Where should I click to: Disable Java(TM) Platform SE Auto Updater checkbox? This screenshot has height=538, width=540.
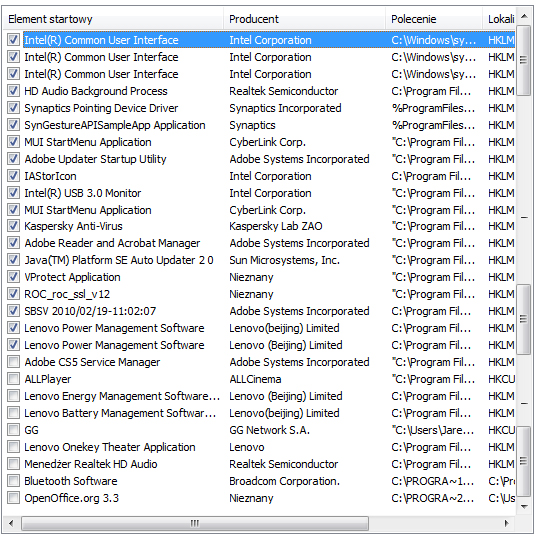pyautogui.click(x=13, y=260)
